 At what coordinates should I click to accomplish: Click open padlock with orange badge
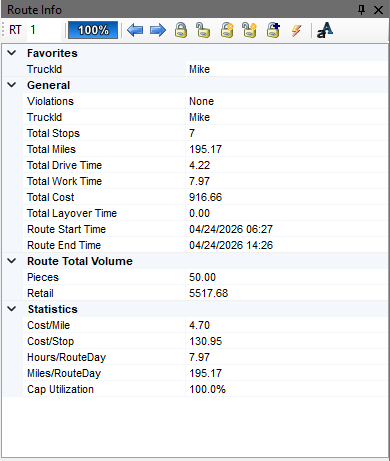pos(249,30)
